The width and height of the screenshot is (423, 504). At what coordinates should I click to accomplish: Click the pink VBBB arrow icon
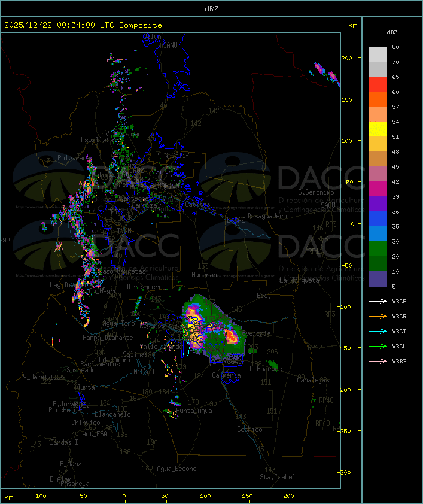(x=378, y=361)
